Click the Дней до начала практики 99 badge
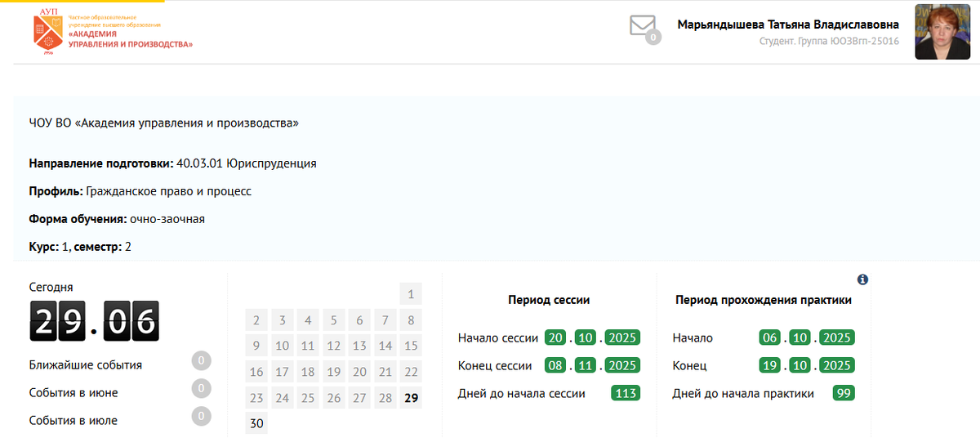 [x=844, y=393]
